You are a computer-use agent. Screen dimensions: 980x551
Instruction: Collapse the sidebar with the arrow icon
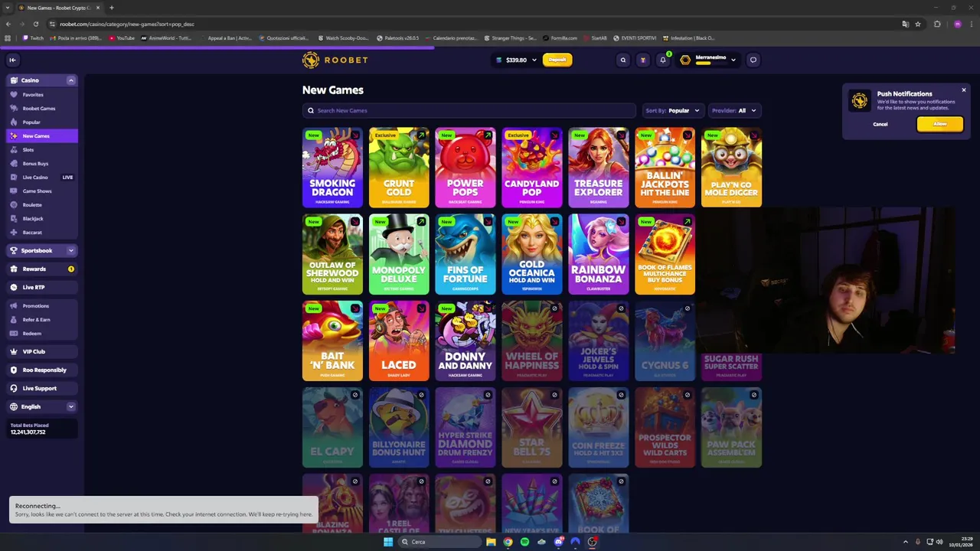click(x=12, y=60)
